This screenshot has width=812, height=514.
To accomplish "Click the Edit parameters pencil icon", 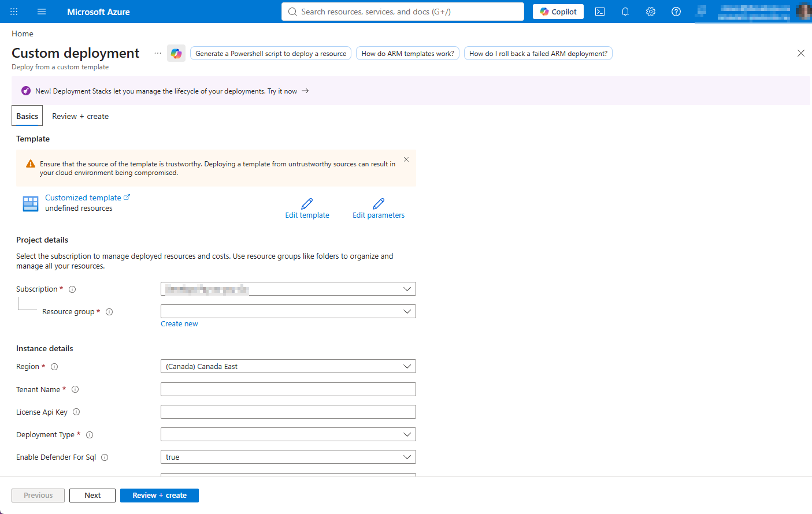I will tap(379, 203).
